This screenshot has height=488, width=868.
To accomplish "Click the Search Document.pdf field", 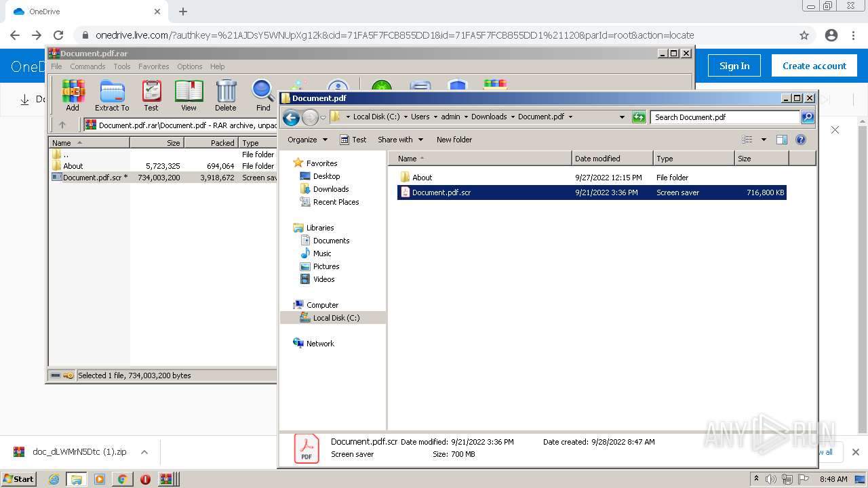I will coord(725,117).
